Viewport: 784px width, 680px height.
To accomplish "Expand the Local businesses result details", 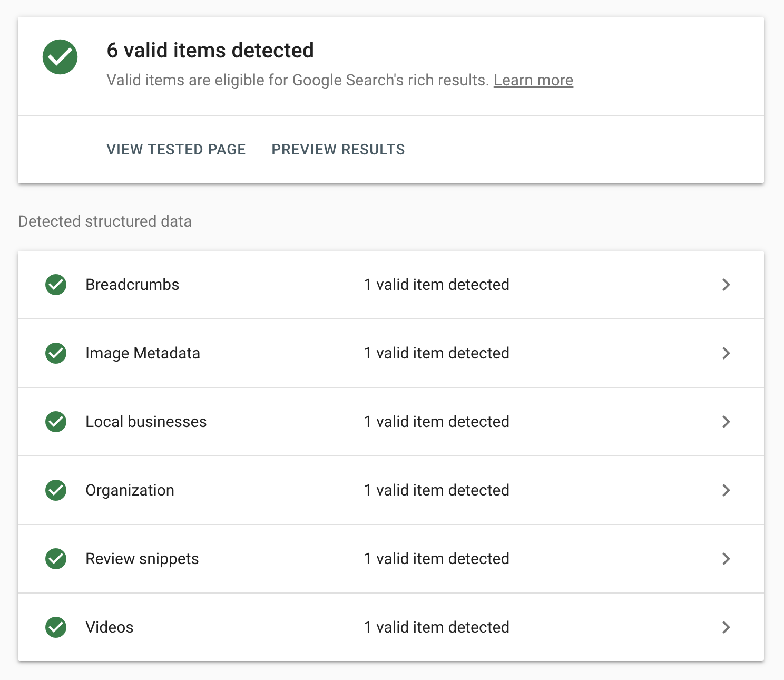I will 727,422.
